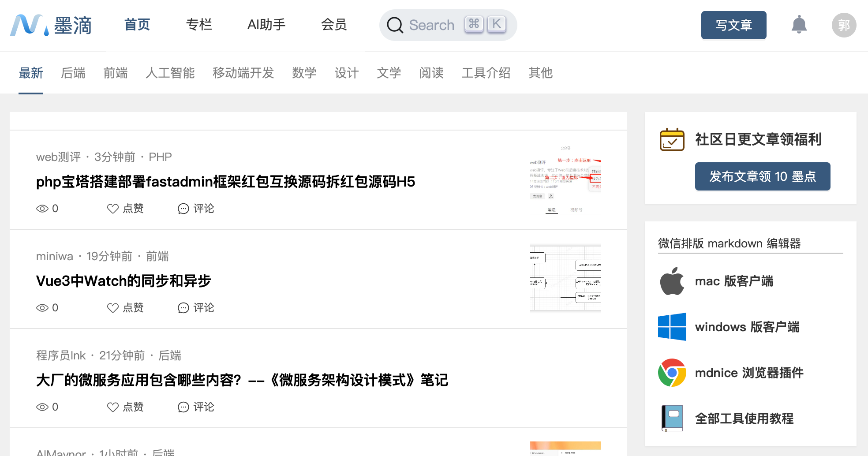Screen dimensions: 868x456
Task: Click the calendar icon beside 社区日更文章领福利
Action: (x=672, y=139)
